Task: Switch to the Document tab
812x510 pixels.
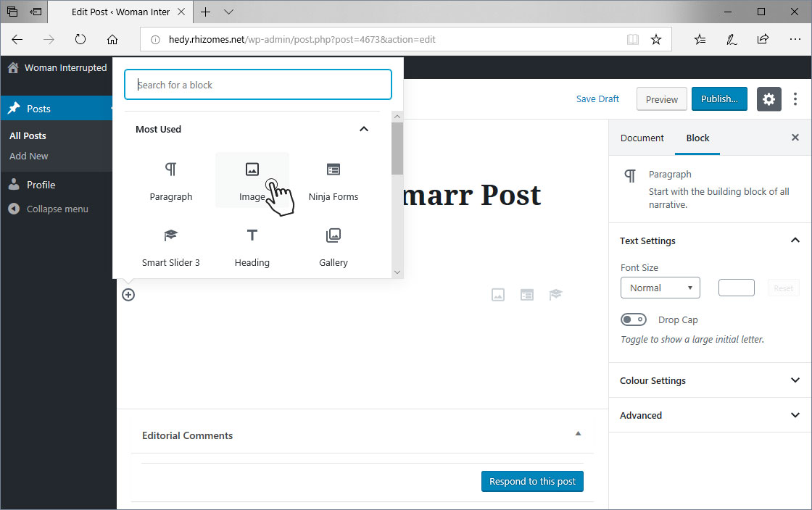Action: 642,138
